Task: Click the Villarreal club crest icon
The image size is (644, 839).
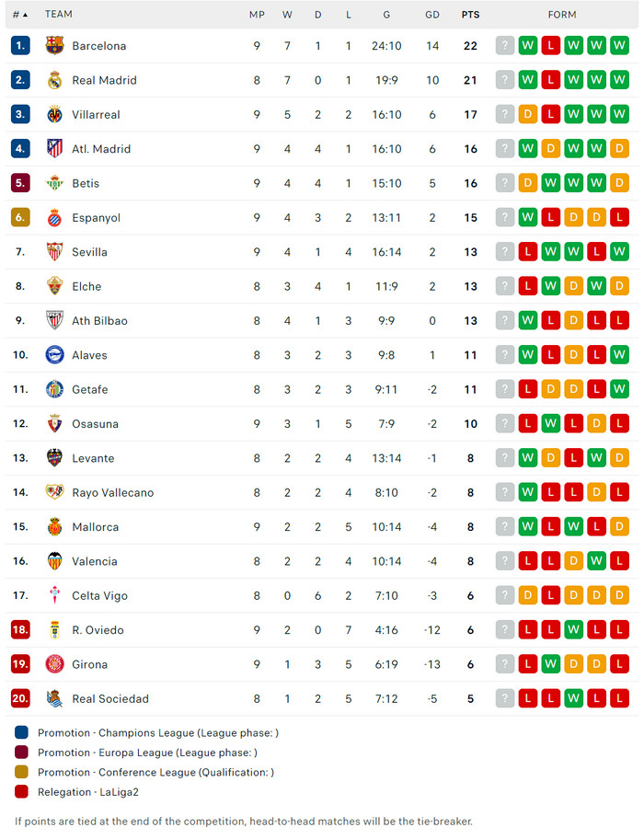Action: [x=55, y=115]
